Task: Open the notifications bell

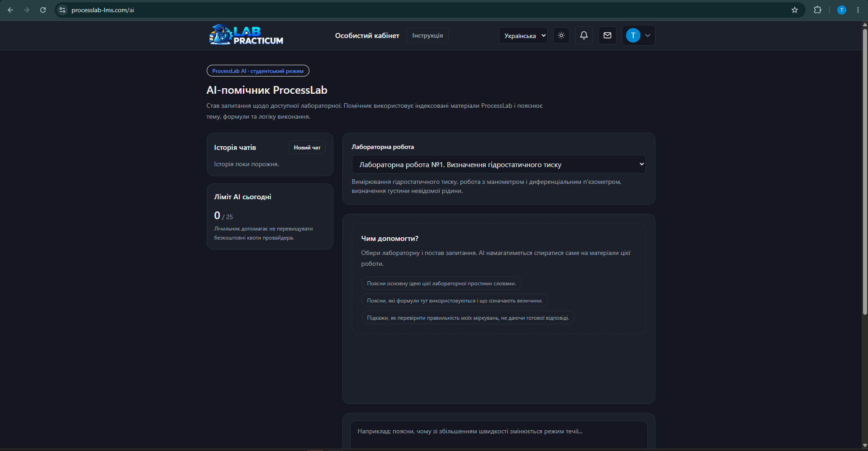Action: point(583,35)
